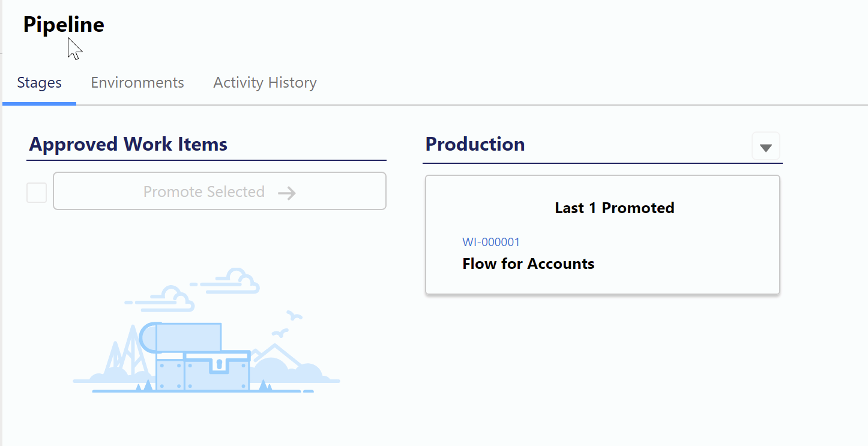Tick the select-all work items checkbox
The width and height of the screenshot is (868, 446).
click(x=37, y=193)
